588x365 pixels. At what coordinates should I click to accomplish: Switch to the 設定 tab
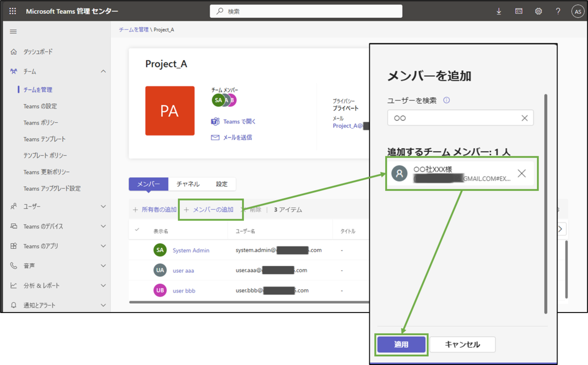(222, 184)
